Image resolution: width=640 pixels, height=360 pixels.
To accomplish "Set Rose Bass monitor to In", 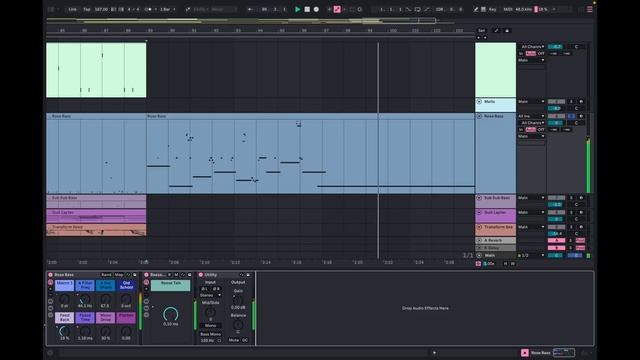I will coord(521,129).
